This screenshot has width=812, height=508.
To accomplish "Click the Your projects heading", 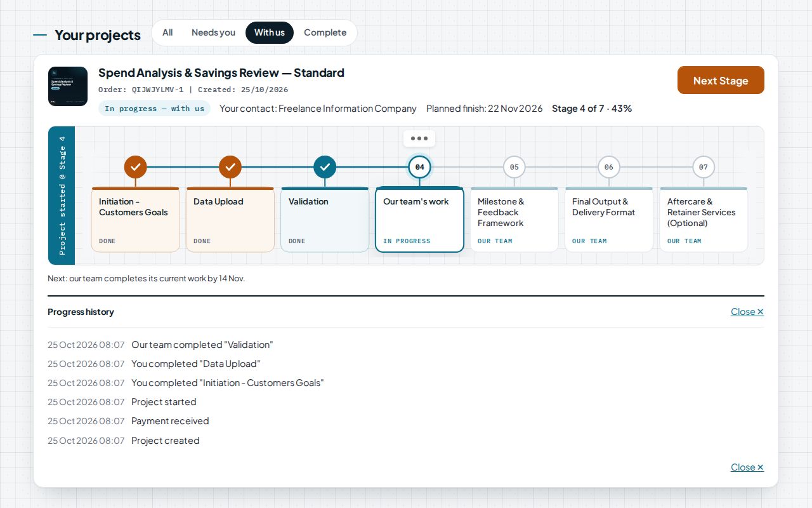I will click(x=98, y=35).
